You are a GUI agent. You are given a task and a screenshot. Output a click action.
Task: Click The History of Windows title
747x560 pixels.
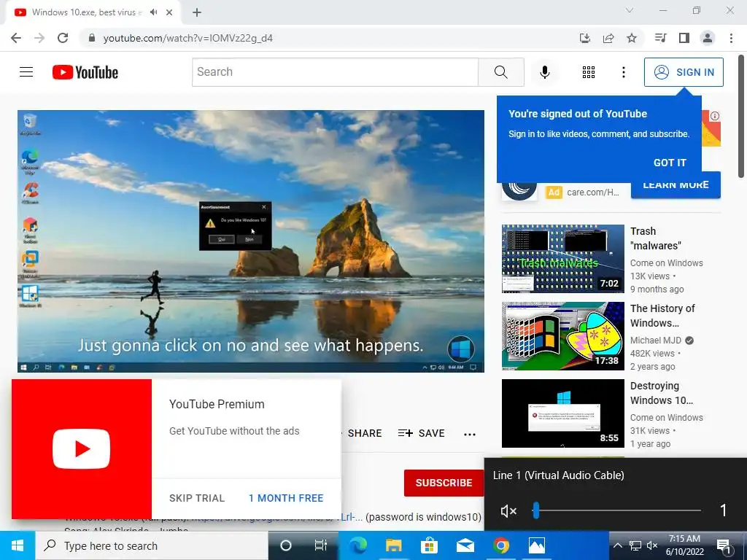662,315
